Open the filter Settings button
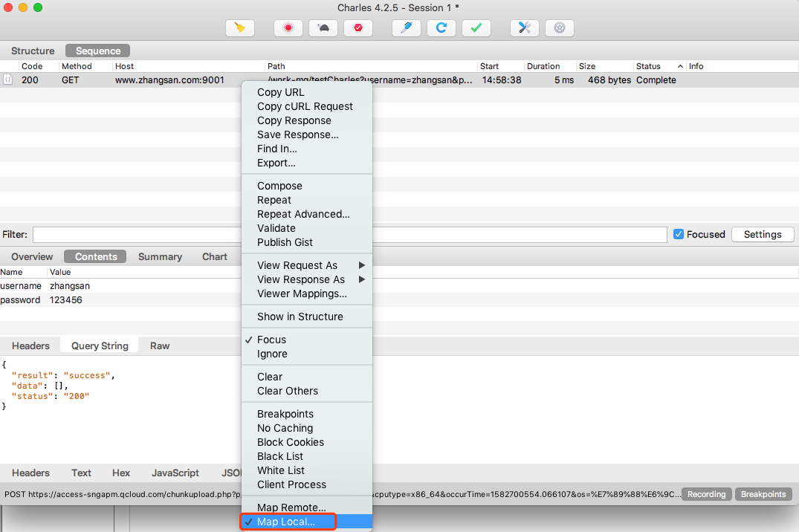Screen dimensions: 799x532 point(763,234)
